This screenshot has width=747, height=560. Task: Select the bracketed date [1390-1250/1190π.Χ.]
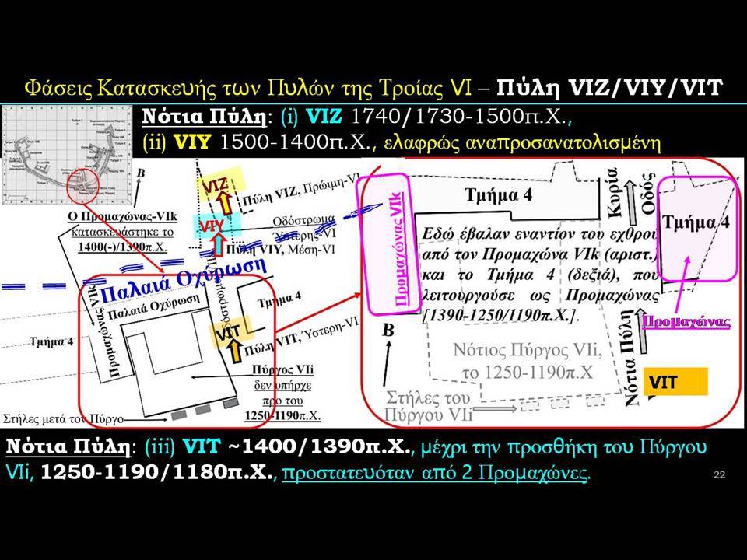tap(500, 315)
